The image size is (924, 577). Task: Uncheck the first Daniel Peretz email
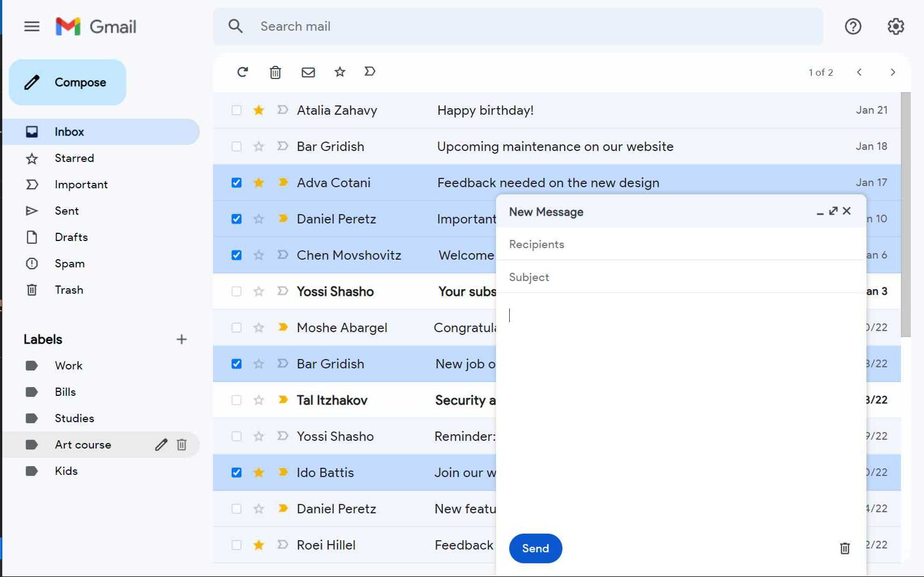click(236, 219)
